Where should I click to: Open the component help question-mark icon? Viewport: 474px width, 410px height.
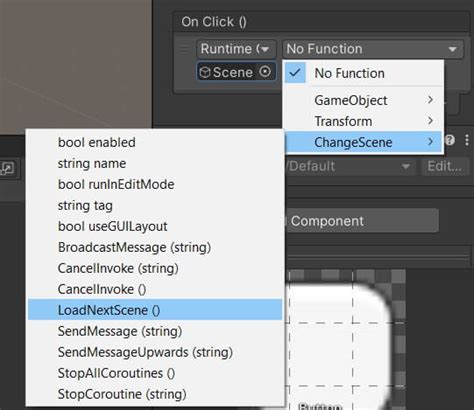tap(450, 140)
